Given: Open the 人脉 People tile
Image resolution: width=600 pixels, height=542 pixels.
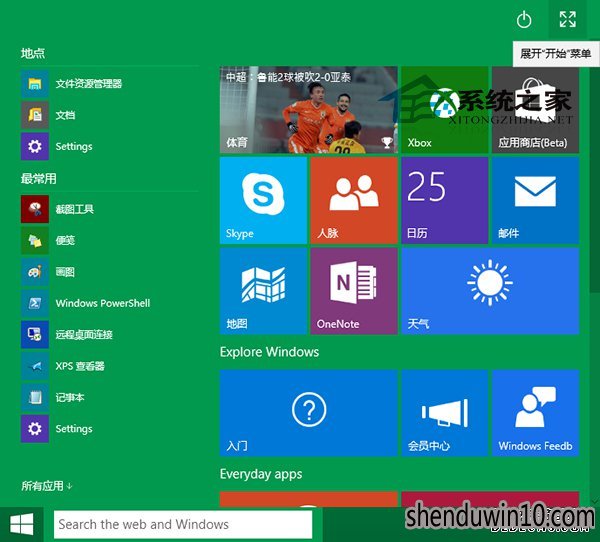Looking at the screenshot, I should (x=354, y=200).
